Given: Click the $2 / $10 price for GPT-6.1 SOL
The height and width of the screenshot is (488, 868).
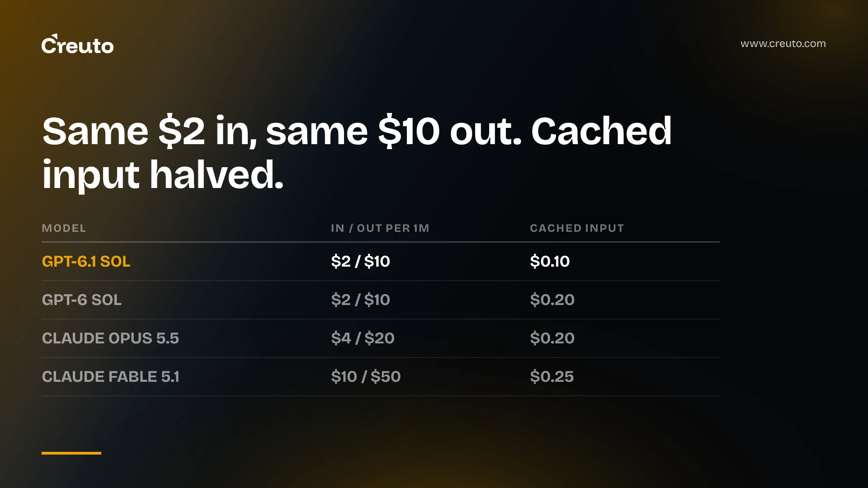Looking at the screenshot, I should pyautogui.click(x=360, y=261).
